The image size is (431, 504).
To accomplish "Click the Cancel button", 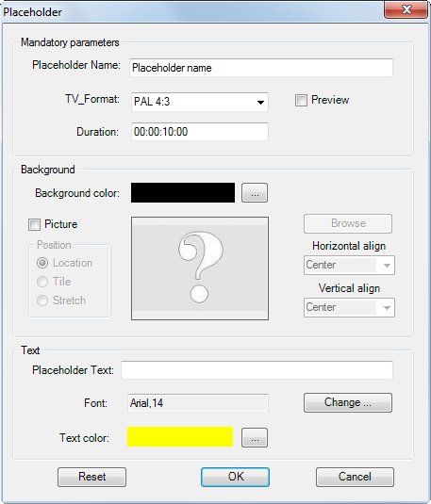I will [355, 477].
